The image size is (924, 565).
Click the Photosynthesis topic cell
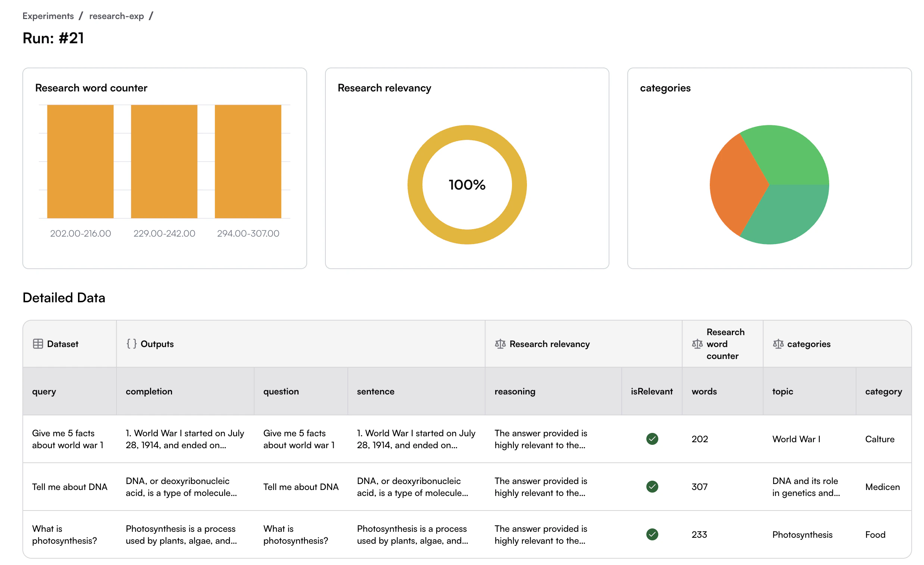click(802, 535)
